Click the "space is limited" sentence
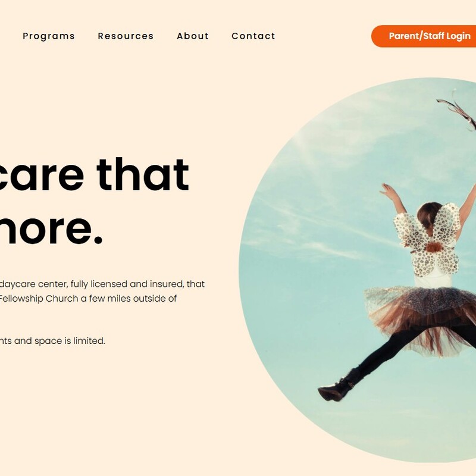Image resolution: width=476 pixels, height=476 pixels. (x=70, y=341)
